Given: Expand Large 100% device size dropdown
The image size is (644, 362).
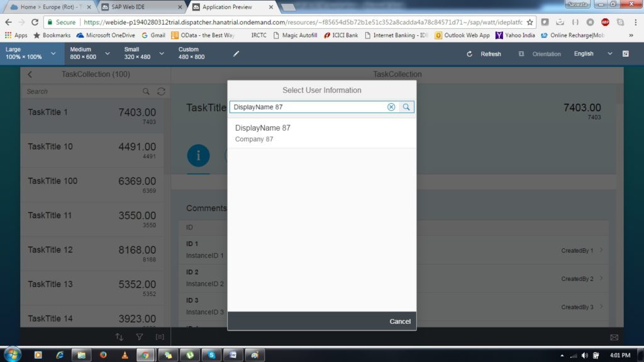Looking at the screenshot, I should tap(53, 53).
